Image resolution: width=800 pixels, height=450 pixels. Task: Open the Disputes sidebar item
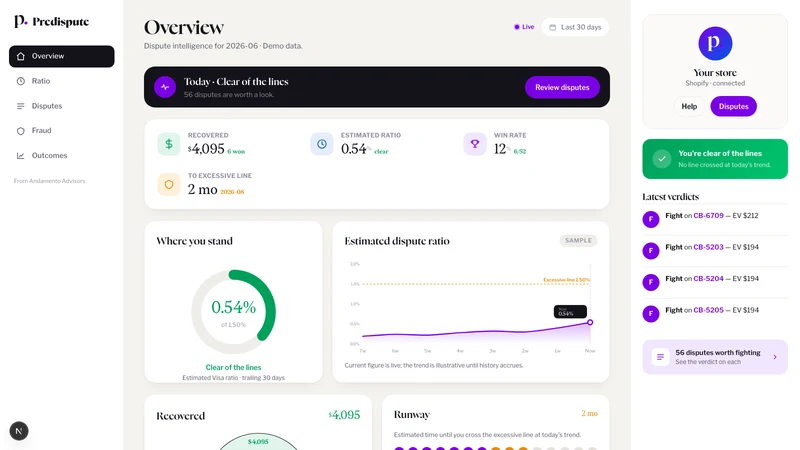(62, 106)
